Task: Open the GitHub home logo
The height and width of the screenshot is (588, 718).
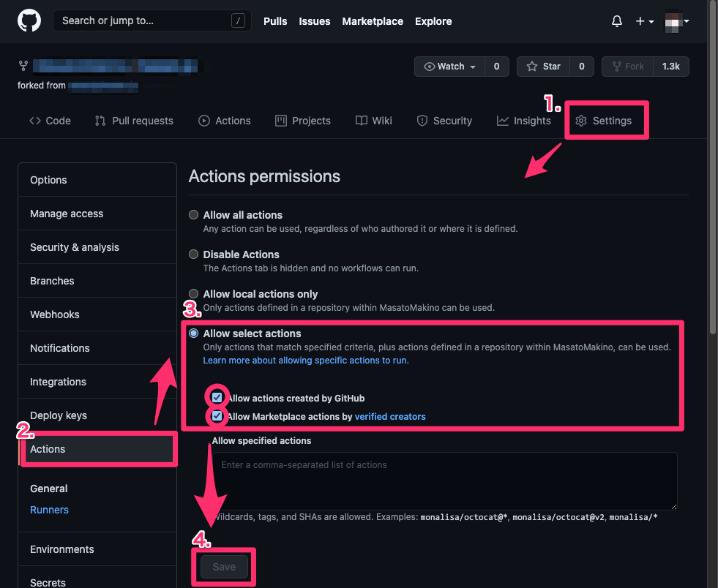Action: [29, 21]
